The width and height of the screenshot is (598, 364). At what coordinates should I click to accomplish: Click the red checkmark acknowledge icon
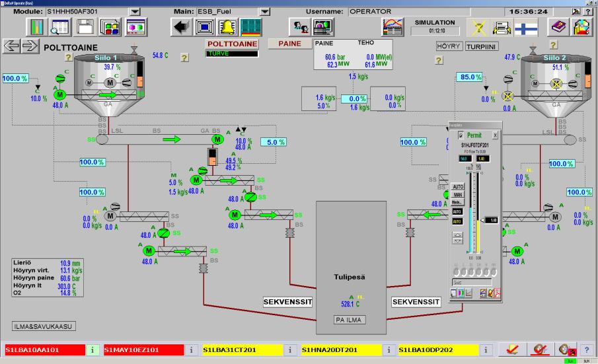pyautogui.click(x=512, y=349)
